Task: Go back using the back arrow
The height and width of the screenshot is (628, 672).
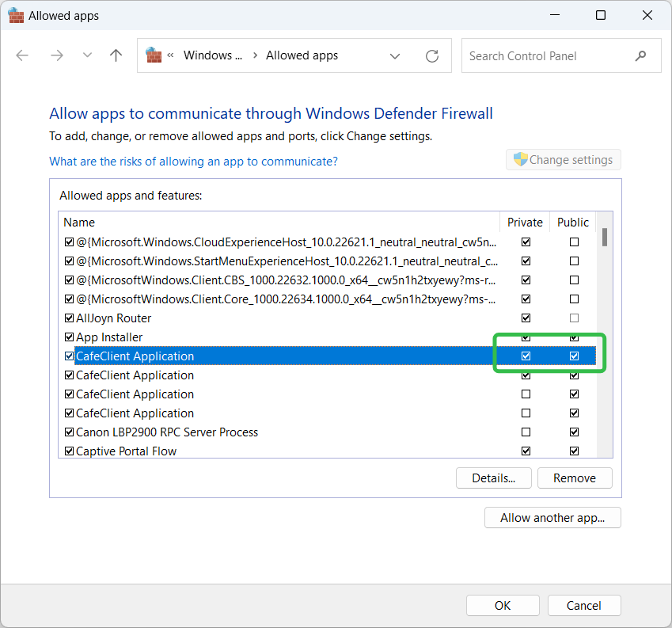Action: point(22,55)
